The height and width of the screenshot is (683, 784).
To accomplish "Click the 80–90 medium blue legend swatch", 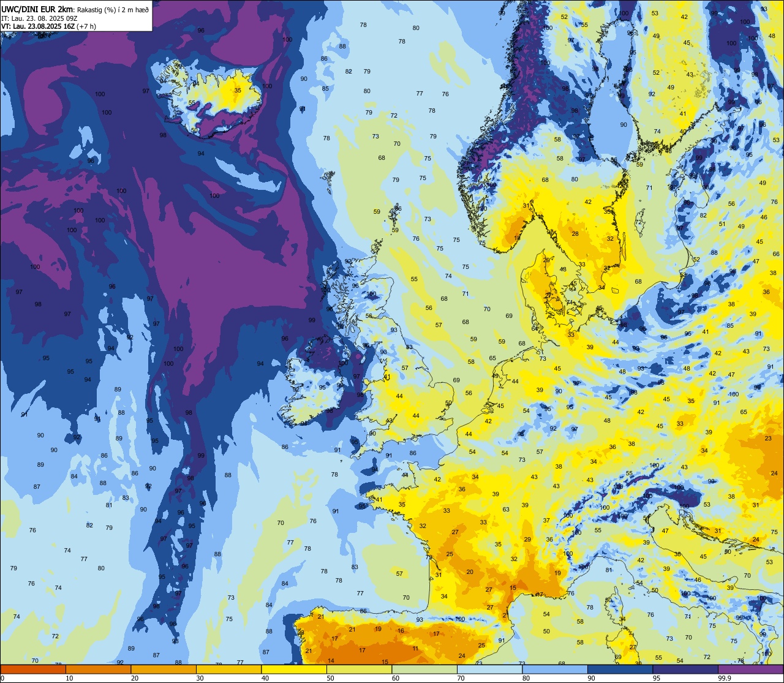I will coord(555,669).
